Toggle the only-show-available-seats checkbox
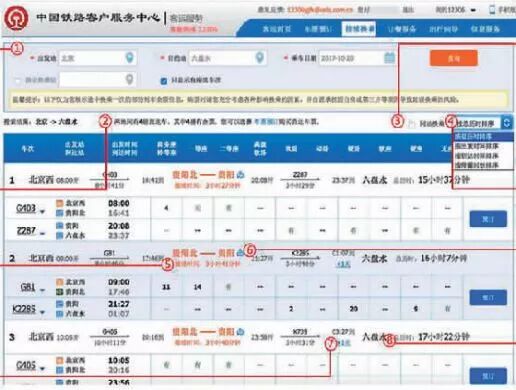 pos(164,81)
